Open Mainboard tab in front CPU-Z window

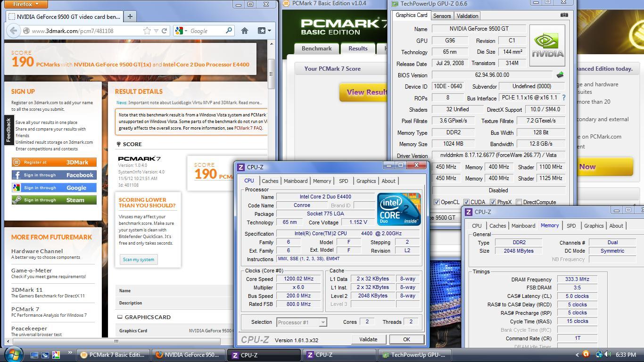point(296,181)
